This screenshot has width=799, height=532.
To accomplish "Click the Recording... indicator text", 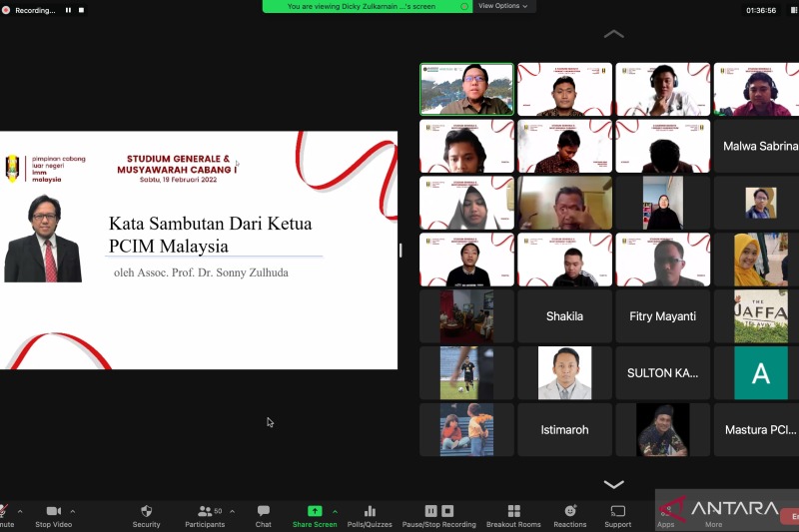I will pos(35,10).
